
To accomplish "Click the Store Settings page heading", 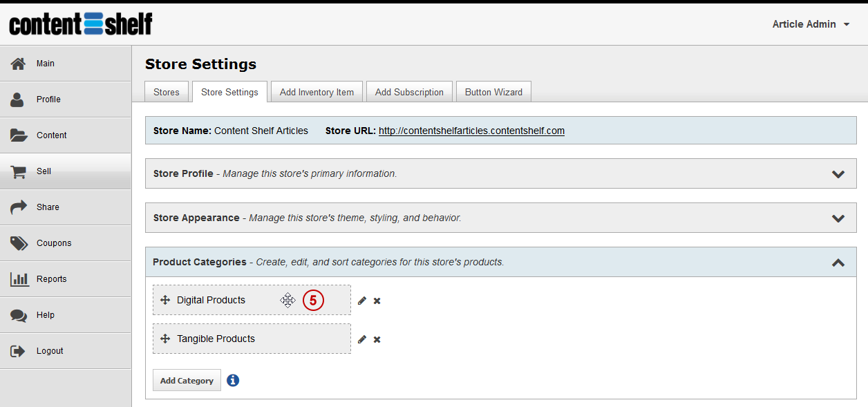I will click(x=200, y=64).
